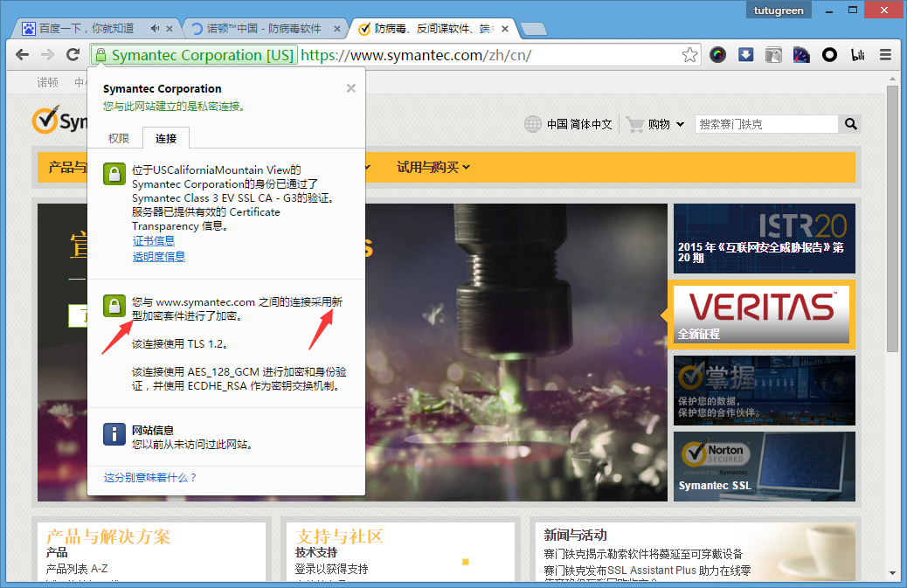This screenshot has width=907, height=588.
Task: Click the colorful circle extension icon
Action: click(x=718, y=55)
